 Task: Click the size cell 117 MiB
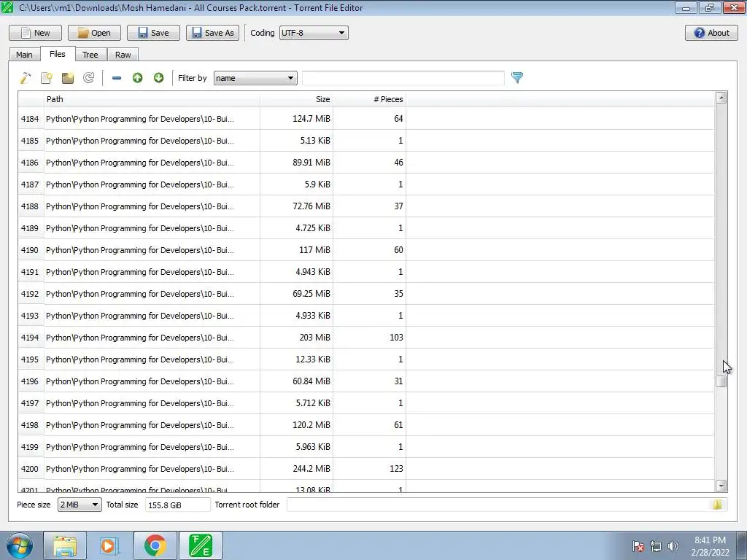pyautogui.click(x=296, y=250)
